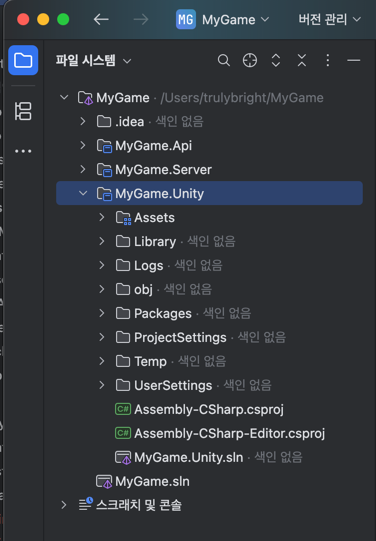The width and height of the screenshot is (376, 541).
Task: Expand 스크래치 및 콘솔 chevron
Action: click(x=64, y=505)
